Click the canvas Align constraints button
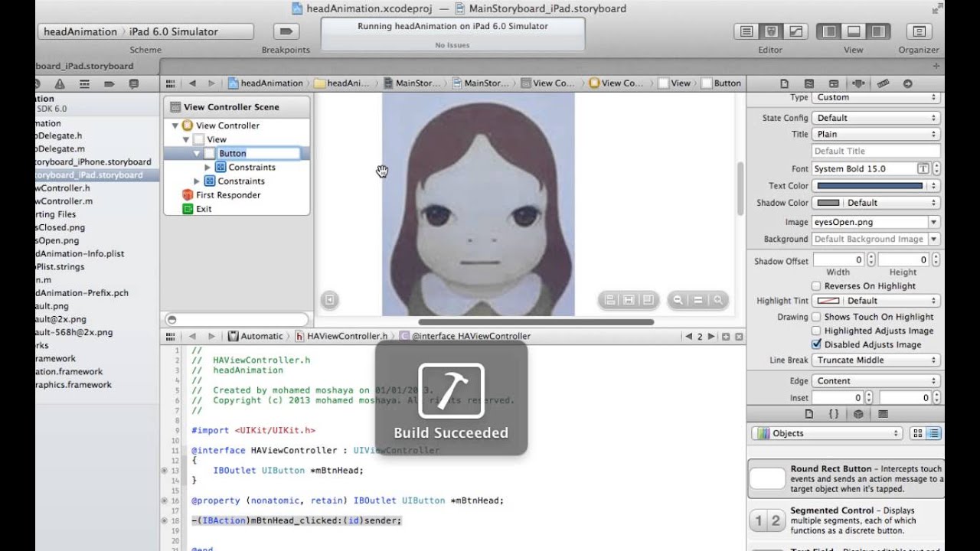The height and width of the screenshot is (551, 980). click(610, 301)
